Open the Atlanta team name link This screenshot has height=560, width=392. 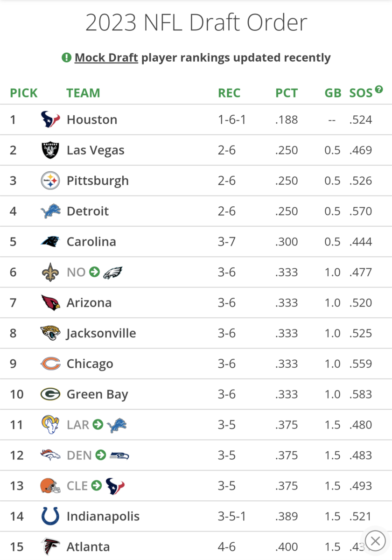88,547
